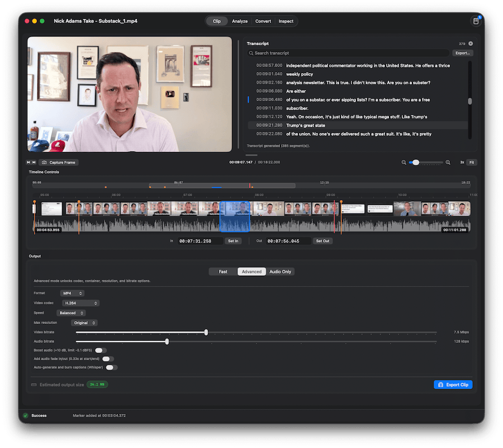Screen dimensions: 503x448
Task: Enable Boost audio +10 dB option
Action: 99,350
